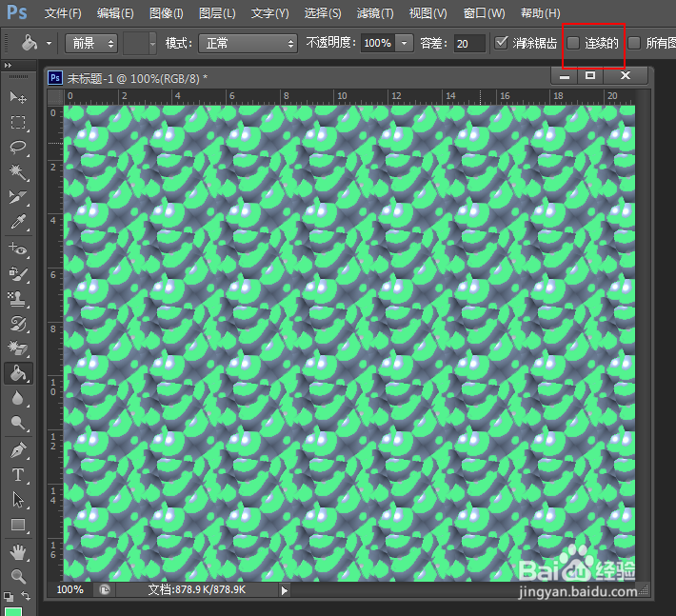Select the Rectangular Marquee tool
Screen dimensions: 676x616
click(18, 123)
